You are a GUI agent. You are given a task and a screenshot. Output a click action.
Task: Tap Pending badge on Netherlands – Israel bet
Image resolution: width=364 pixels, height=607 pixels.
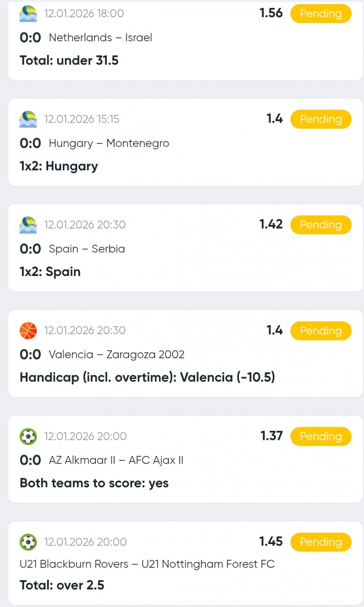coord(321,14)
